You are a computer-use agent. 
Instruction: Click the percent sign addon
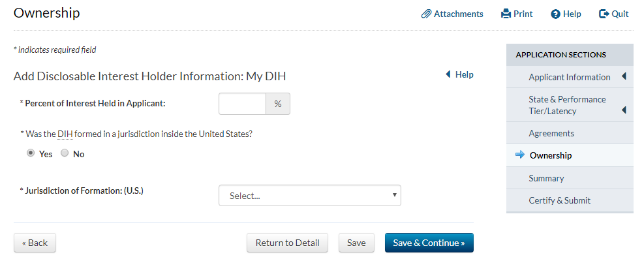click(x=278, y=104)
